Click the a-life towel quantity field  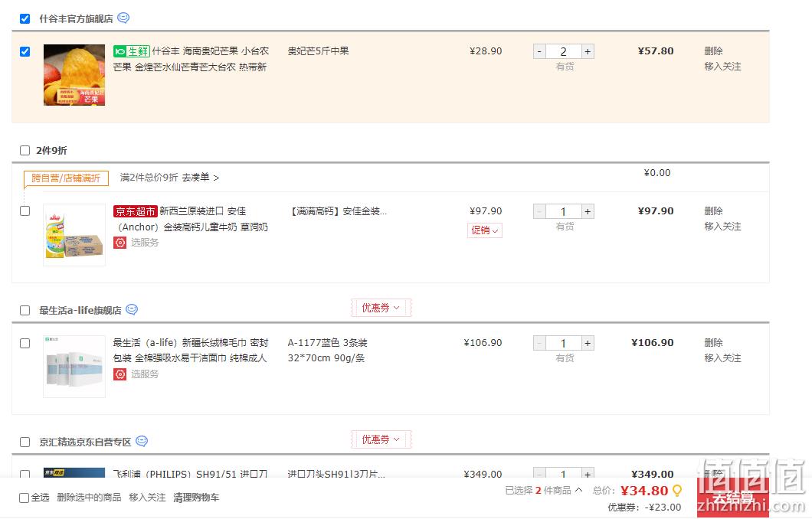pos(564,343)
